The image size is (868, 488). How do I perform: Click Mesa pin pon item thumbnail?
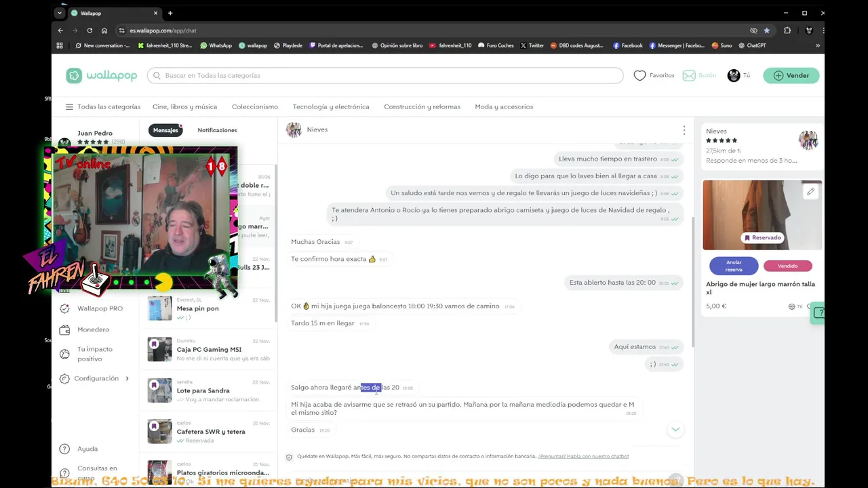coord(160,308)
